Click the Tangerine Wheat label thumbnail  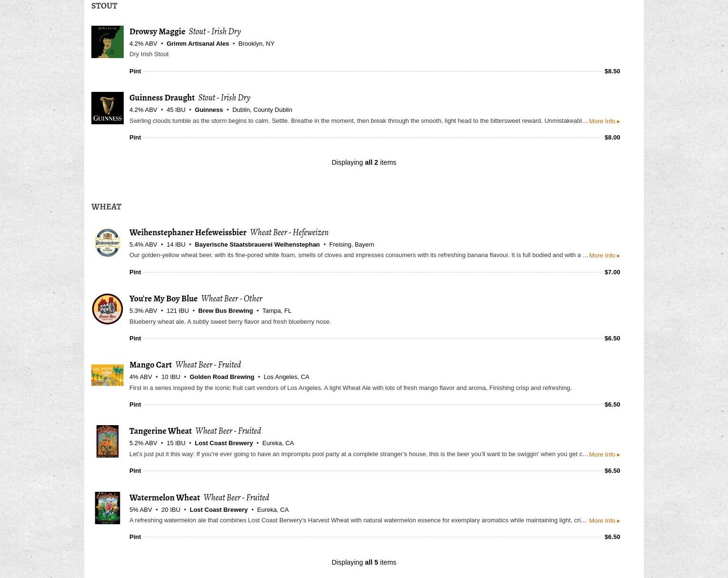(107, 441)
